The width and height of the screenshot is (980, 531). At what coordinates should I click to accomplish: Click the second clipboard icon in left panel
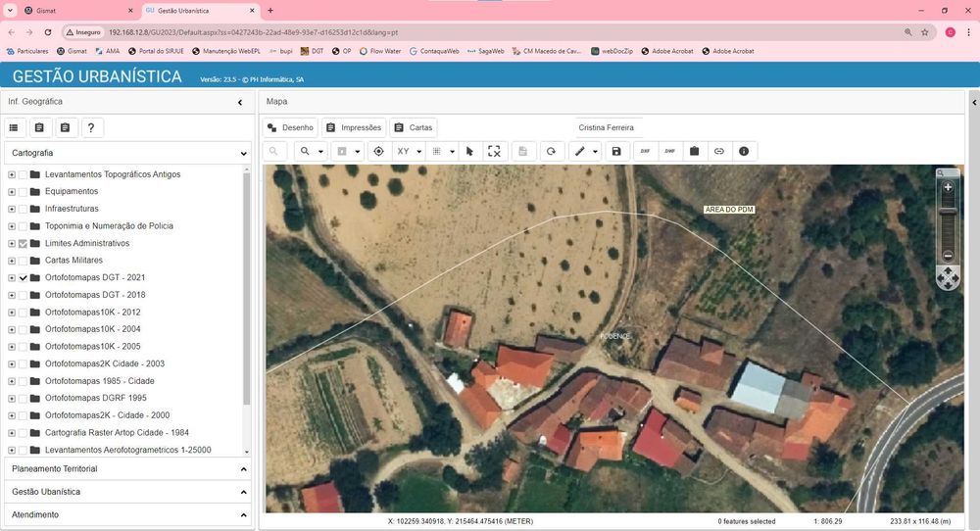click(65, 127)
